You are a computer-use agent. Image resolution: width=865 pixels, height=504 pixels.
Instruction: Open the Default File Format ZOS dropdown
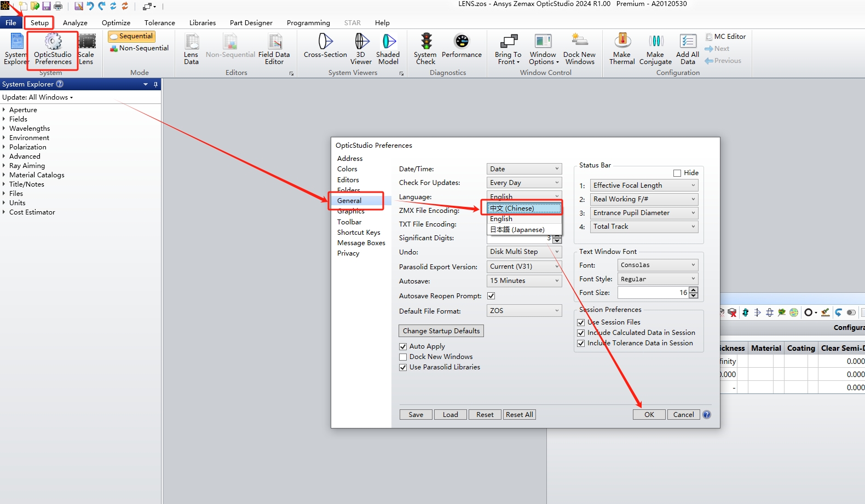coord(524,311)
